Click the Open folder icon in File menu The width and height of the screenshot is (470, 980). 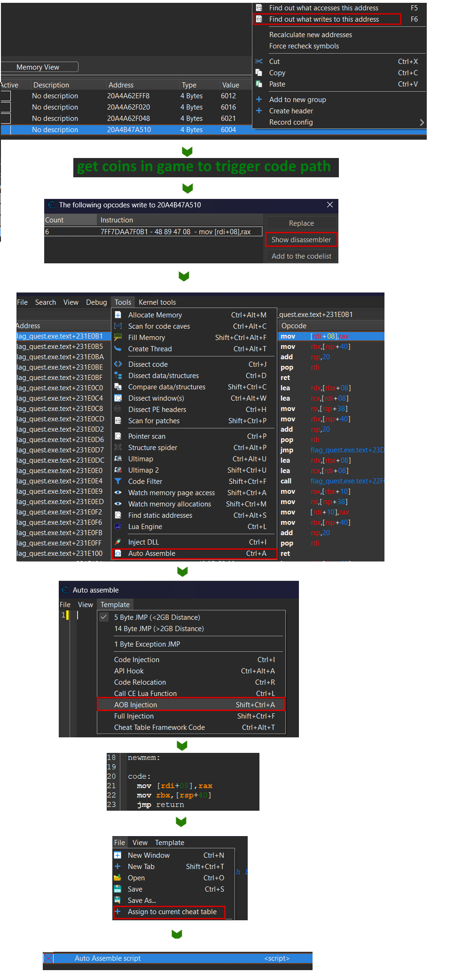pos(117,878)
